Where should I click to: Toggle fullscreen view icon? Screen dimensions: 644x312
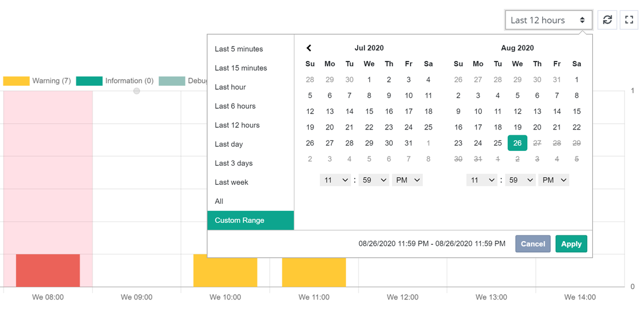[x=629, y=20]
